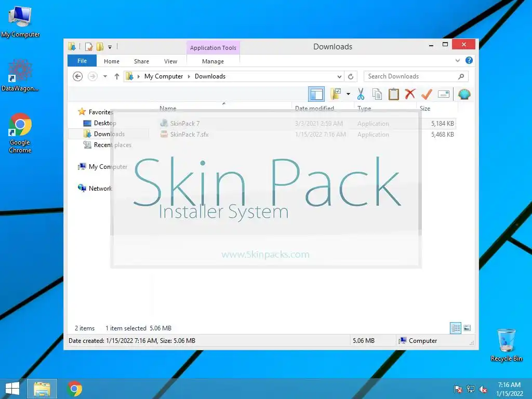Open the File ribbon tab
The image size is (532, 399).
[x=82, y=61]
